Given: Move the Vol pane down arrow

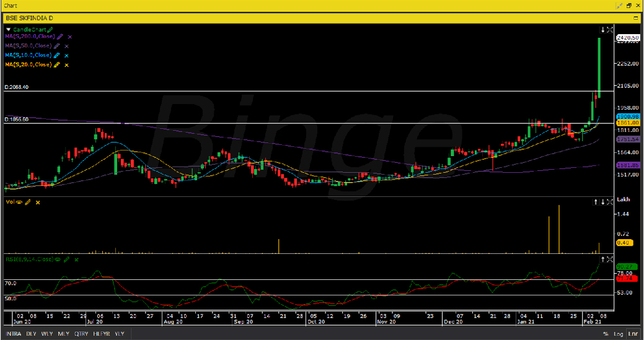Looking at the screenshot, I should [603, 202].
